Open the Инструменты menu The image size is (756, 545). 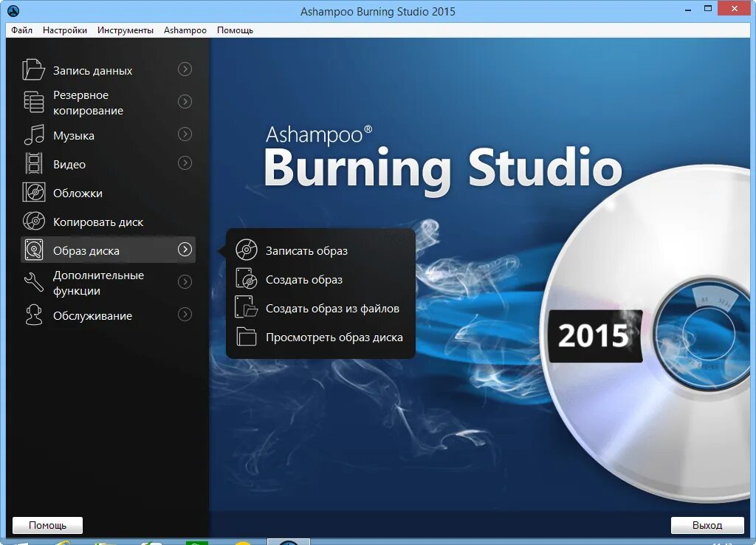[126, 30]
